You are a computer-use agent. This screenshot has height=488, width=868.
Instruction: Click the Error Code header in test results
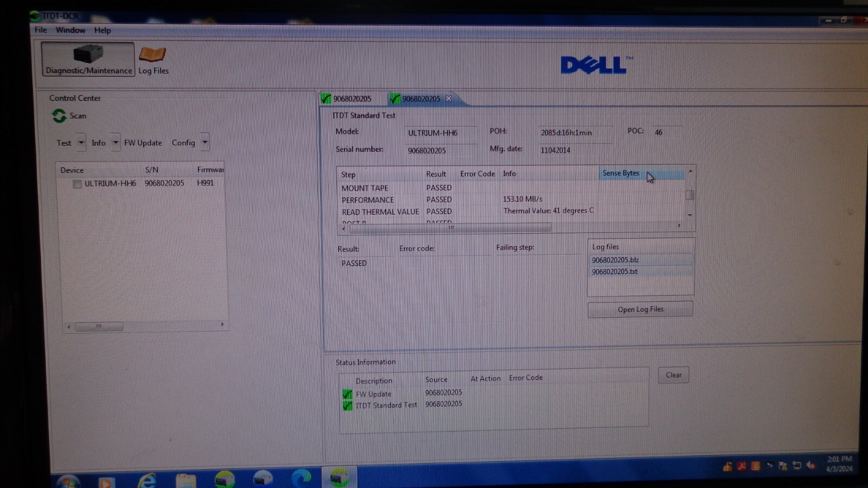(x=477, y=174)
